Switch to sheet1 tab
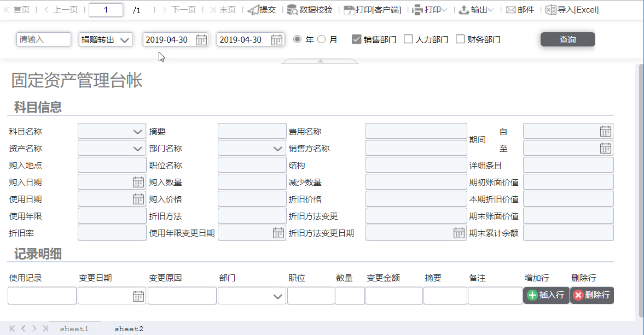The width and height of the screenshot is (644, 335). coord(74,328)
